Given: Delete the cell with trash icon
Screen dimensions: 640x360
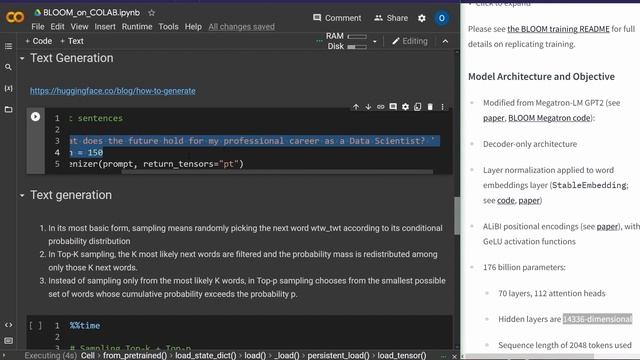Looking at the screenshot, I should click(x=430, y=107).
